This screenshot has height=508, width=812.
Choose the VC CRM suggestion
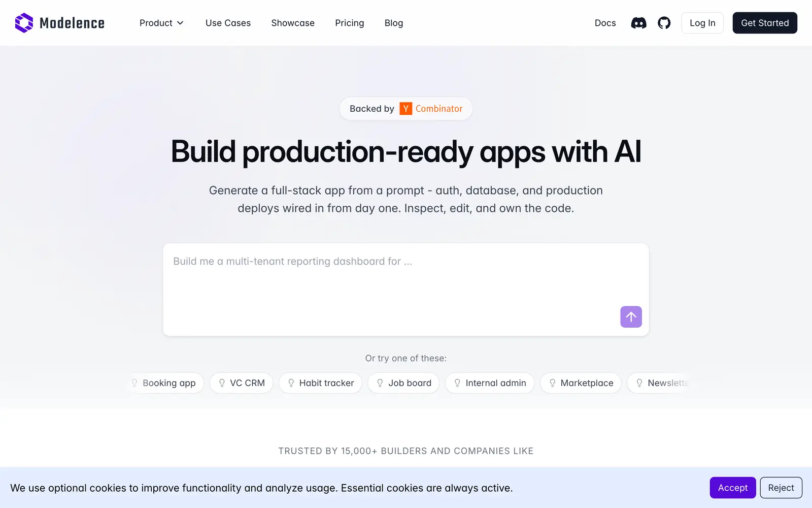coord(241,383)
